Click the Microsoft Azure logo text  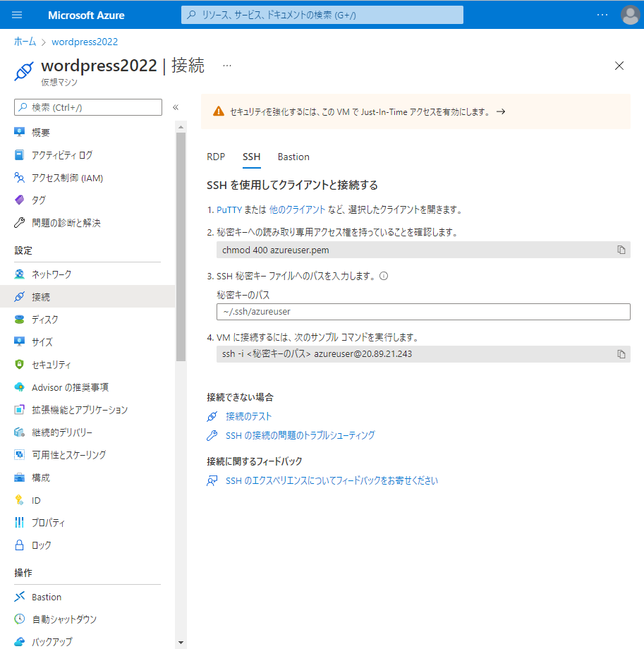[x=86, y=16]
